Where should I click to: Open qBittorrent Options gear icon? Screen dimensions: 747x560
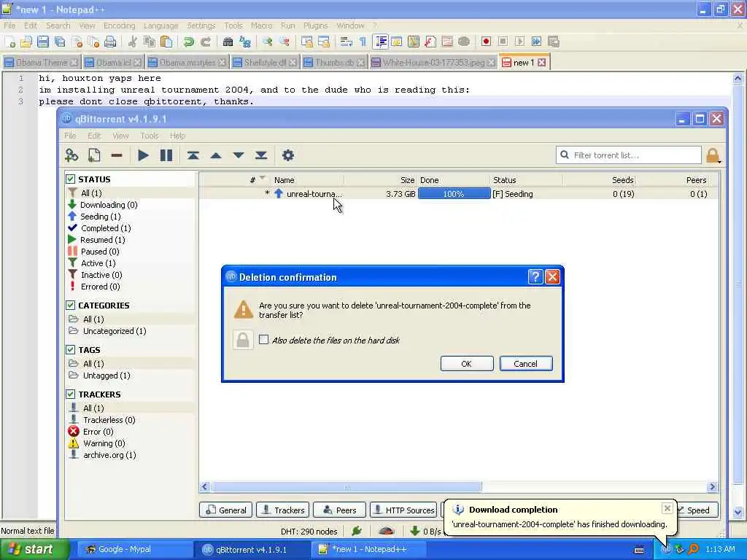[x=288, y=155]
